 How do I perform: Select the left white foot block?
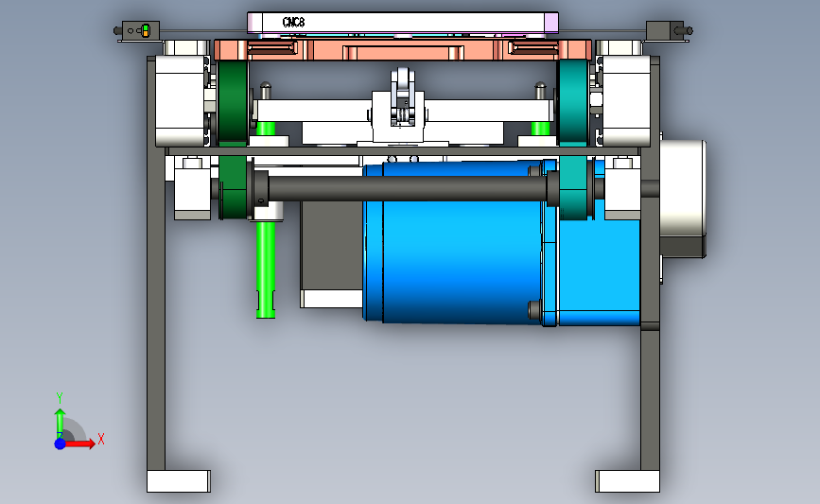pyautogui.click(x=179, y=481)
